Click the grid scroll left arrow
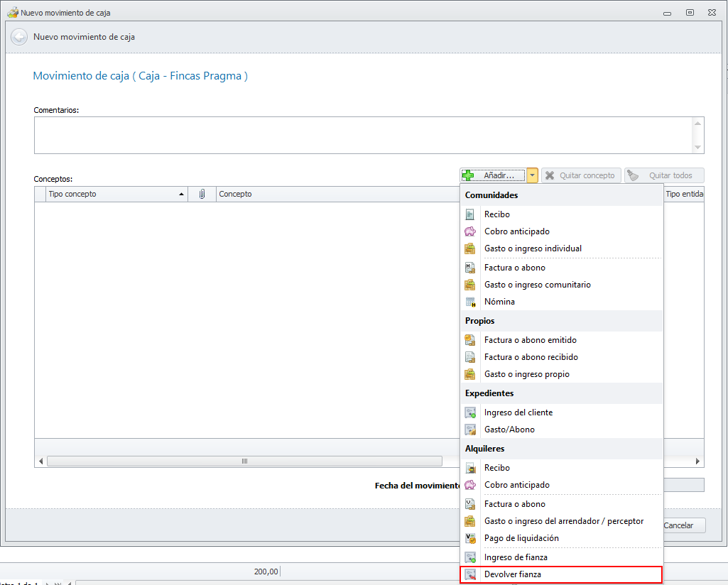 click(41, 461)
